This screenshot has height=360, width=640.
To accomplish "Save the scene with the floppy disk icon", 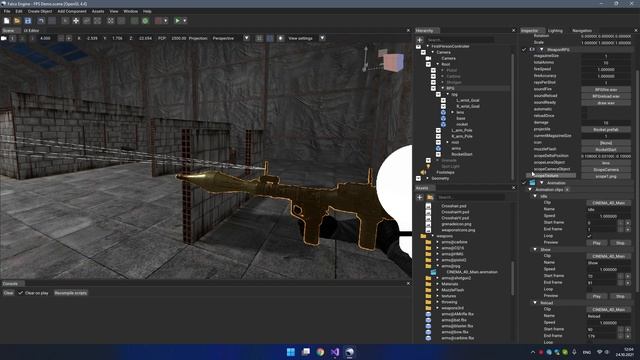I will [28, 20].
